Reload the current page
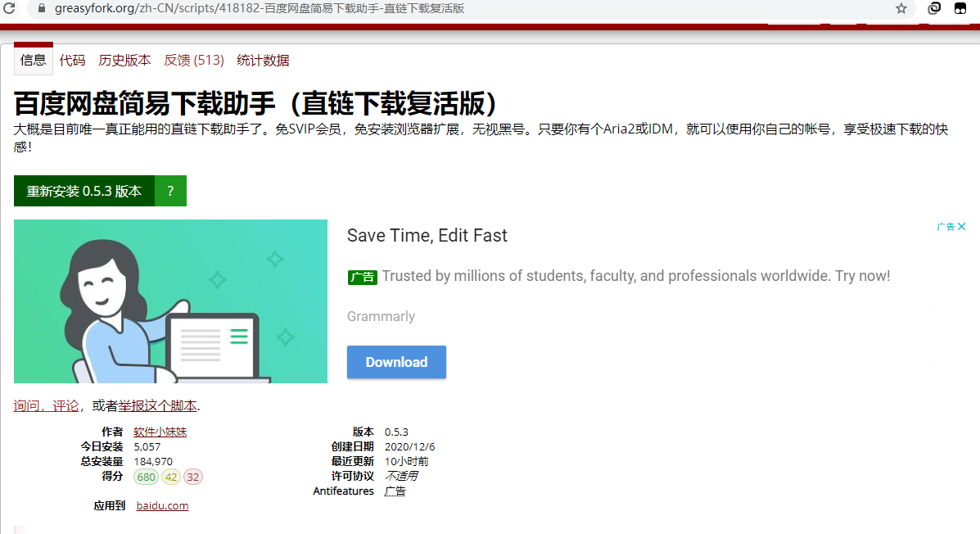Image resolution: width=980 pixels, height=534 pixels. point(11,9)
